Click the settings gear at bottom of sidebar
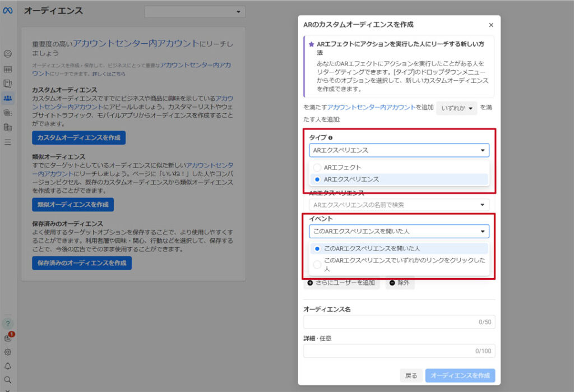The width and height of the screenshot is (574, 392). point(7,352)
